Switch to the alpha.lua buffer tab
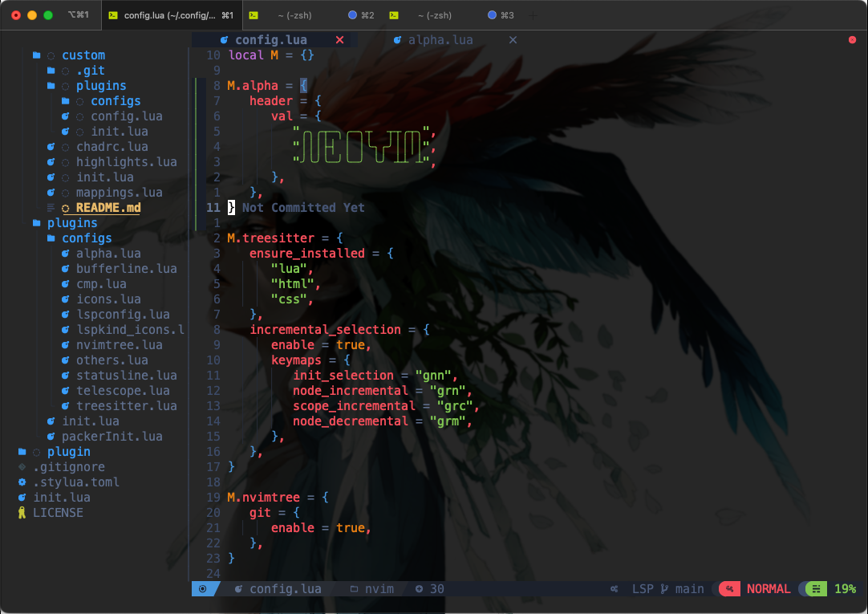 (440, 40)
